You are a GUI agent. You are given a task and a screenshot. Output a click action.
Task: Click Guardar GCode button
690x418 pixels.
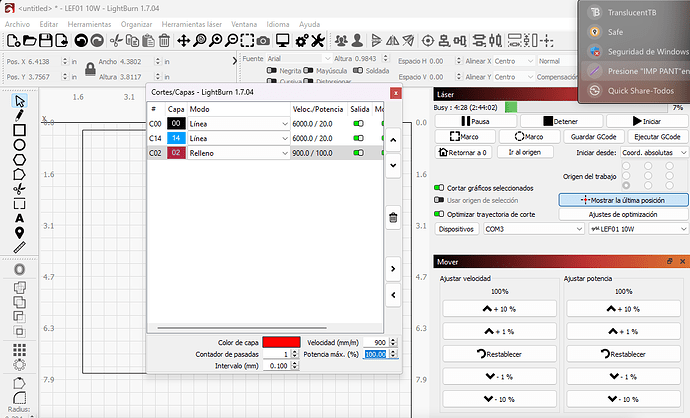pyautogui.click(x=594, y=137)
